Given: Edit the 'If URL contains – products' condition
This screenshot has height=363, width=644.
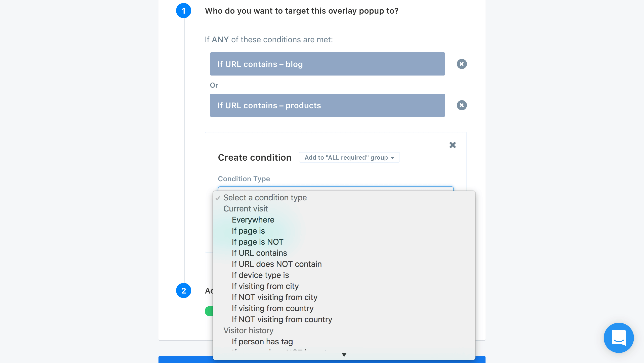Looking at the screenshot, I should (327, 105).
